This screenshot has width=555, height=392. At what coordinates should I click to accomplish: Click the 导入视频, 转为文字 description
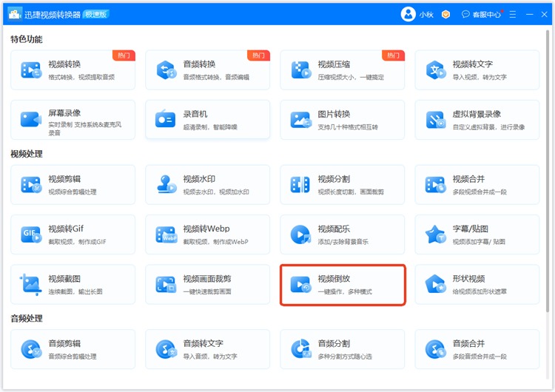pos(480,77)
